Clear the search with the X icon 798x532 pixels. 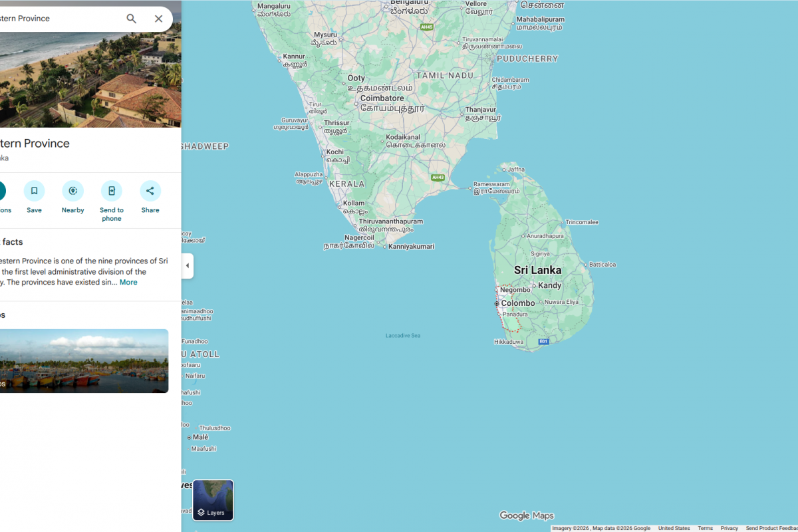158,19
